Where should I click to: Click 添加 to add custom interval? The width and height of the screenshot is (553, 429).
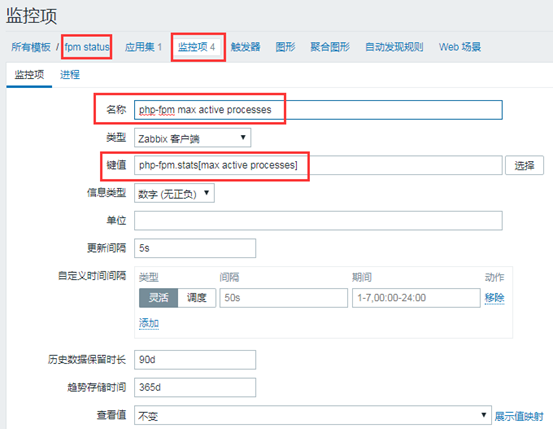pyautogui.click(x=149, y=323)
